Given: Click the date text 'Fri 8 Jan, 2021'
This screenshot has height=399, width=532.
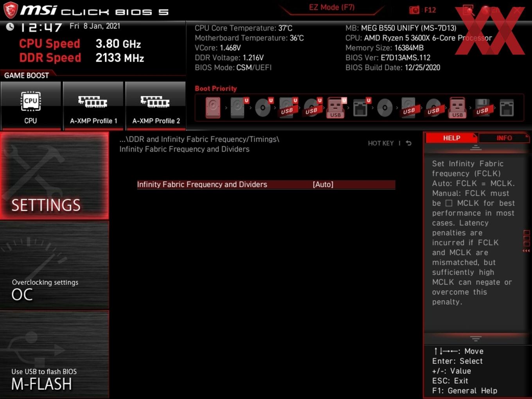Looking at the screenshot, I should [95, 26].
